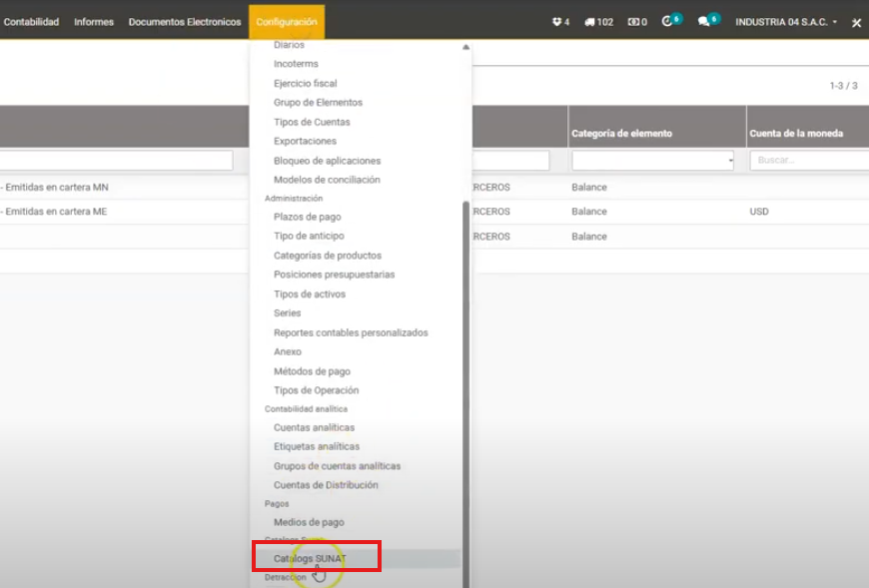The height and width of the screenshot is (588, 869).
Task: Open Modelos de conciliación entry
Action: 327,180
